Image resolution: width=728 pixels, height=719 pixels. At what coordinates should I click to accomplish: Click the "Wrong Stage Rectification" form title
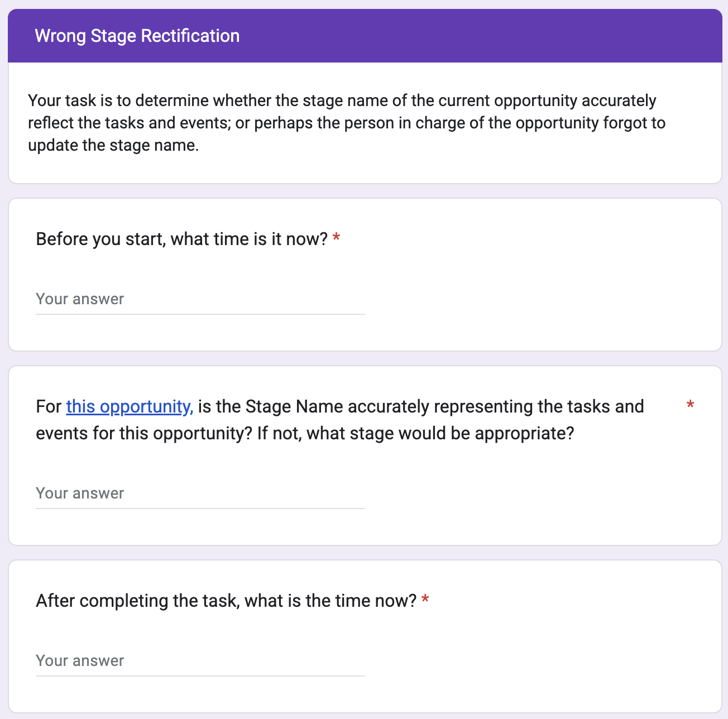click(137, 36)
